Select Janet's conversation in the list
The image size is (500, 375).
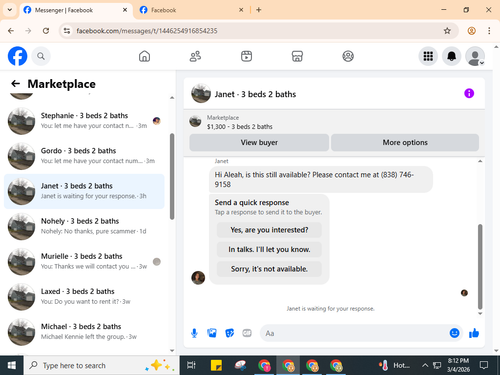(84, 191)
